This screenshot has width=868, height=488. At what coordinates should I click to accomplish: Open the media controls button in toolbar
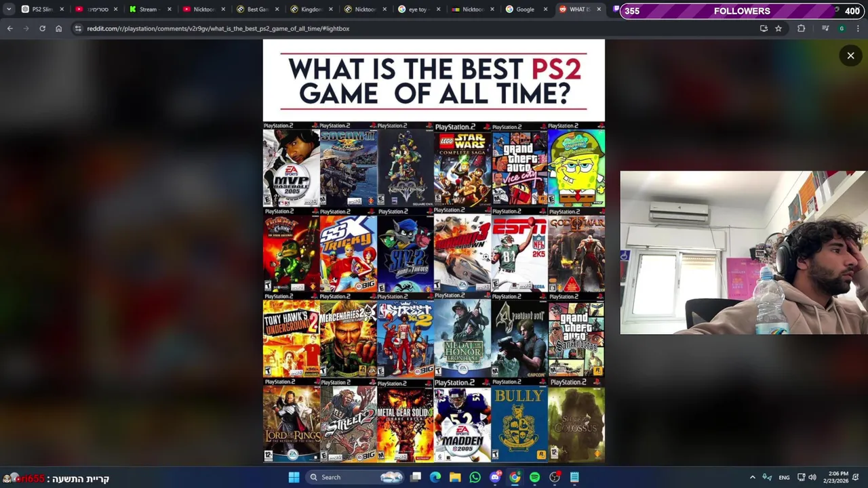tap(825, 28)
